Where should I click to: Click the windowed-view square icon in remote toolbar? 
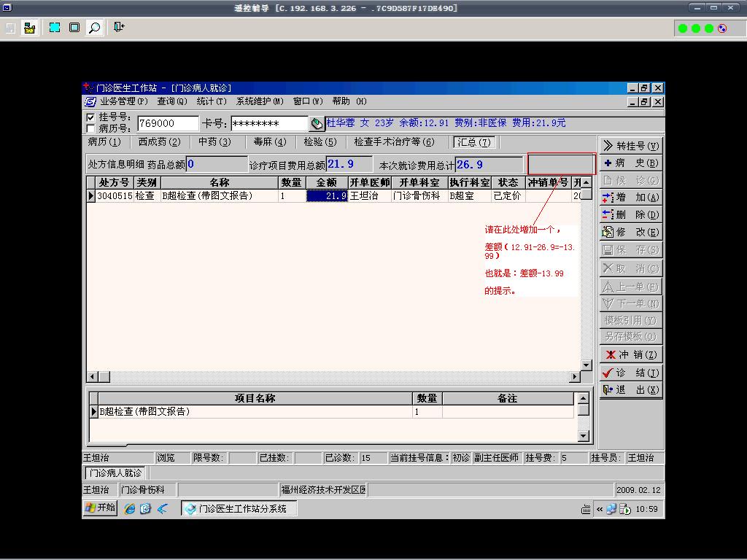coord(74,28)
